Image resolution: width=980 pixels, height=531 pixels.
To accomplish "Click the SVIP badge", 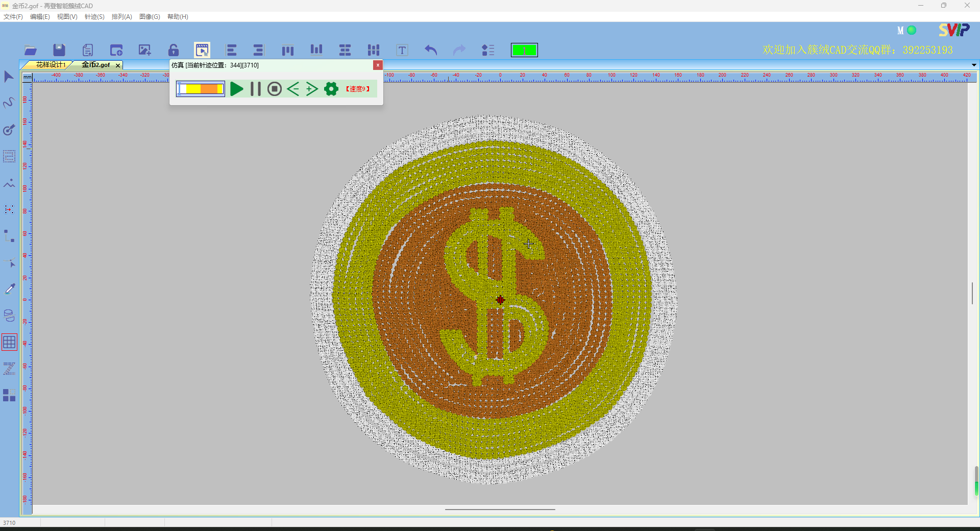I will tap(954, 30).
